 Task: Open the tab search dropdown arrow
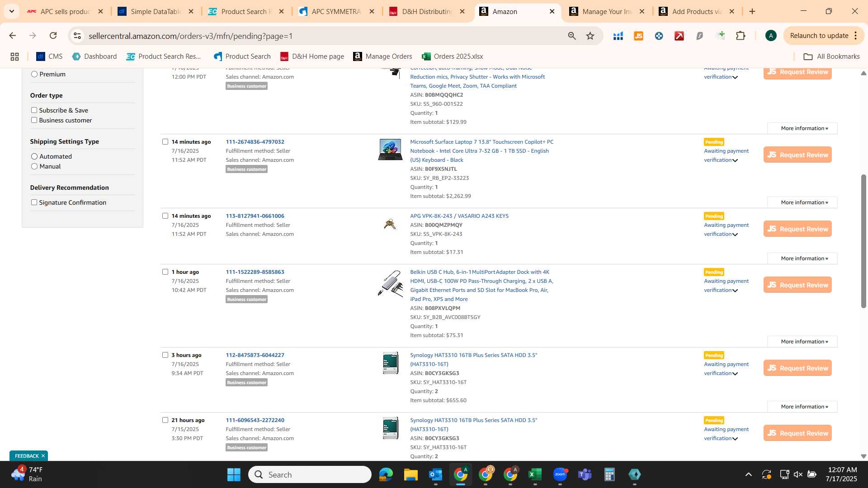12,11
